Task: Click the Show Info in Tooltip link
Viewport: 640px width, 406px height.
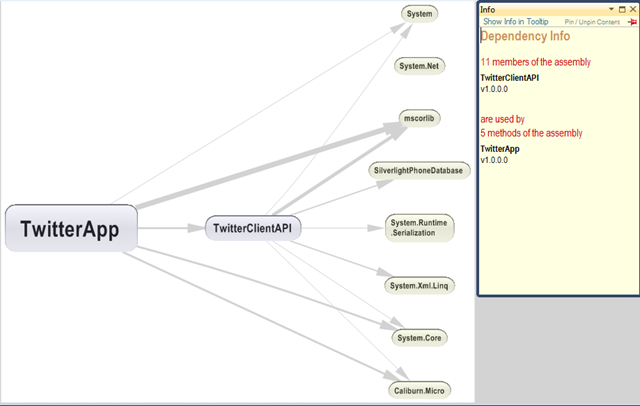Action: point(515,21)
